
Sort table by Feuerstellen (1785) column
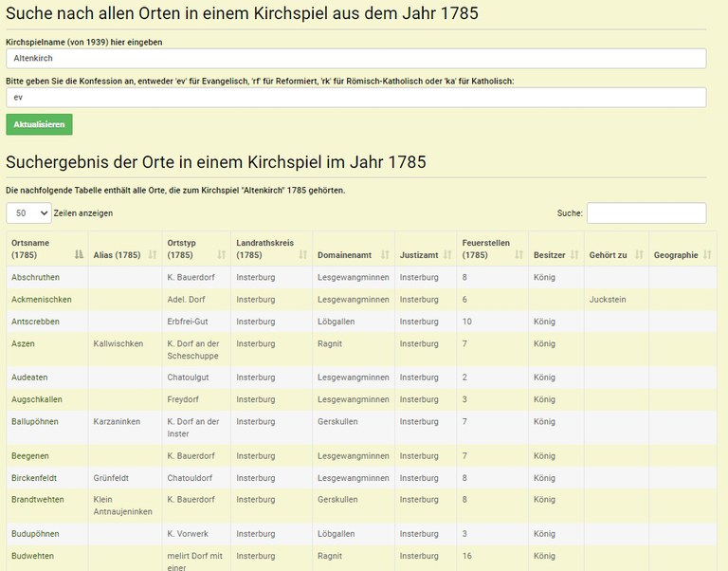[493, 249]
